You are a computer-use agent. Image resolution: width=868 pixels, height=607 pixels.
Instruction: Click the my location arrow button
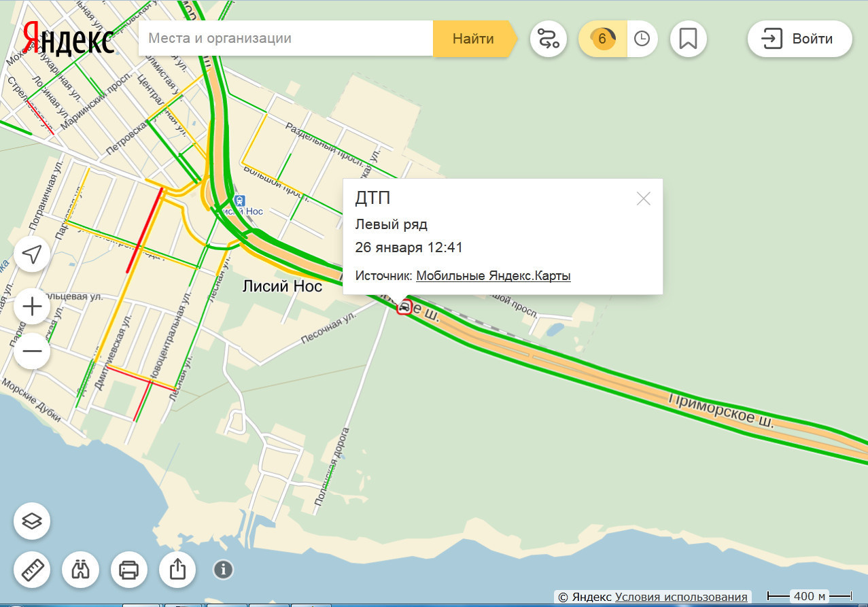(32, 254)
